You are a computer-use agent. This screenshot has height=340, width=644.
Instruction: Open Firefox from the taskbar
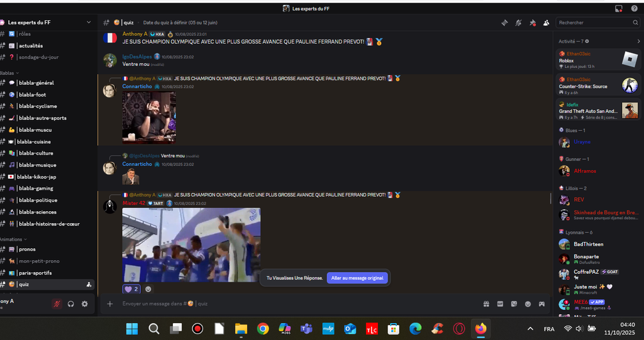pos(480,329)
